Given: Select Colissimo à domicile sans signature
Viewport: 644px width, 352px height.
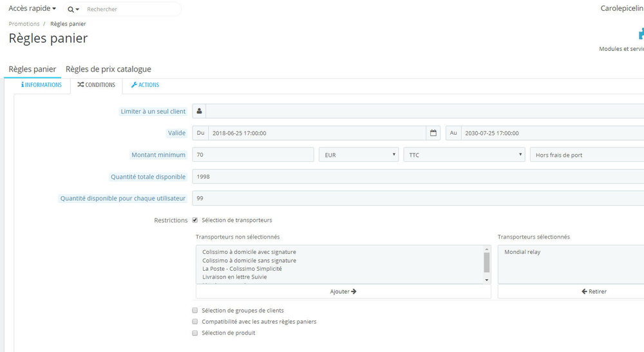Looking at the screenshot, I should pyautogui.click(x=249, y=260).
